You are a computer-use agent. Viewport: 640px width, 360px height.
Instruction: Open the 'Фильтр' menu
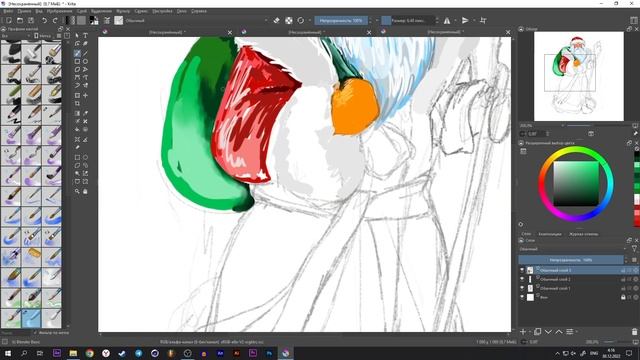click(123, 11)
